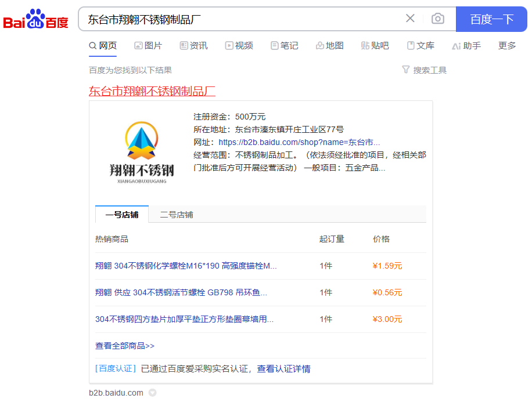Switch to the 图片 images tab
532x402 pixels.
[148, 45]
